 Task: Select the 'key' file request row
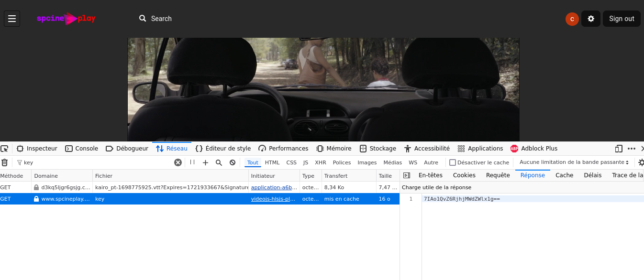click(x=200, y=199)
